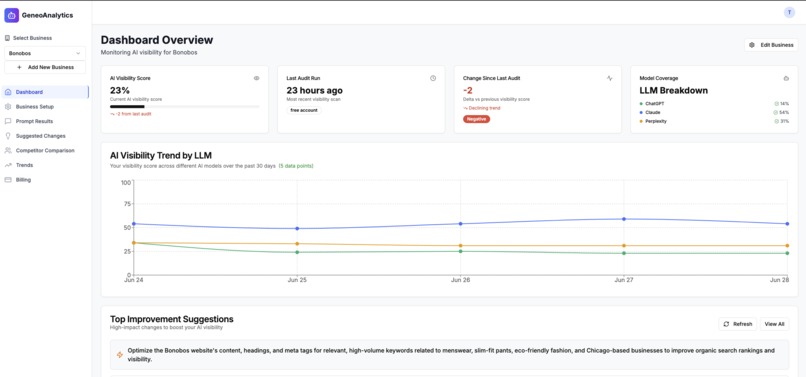
Task: Click the Jun 26 axis label
Action: pyautogui.click(x=461, y=280)
